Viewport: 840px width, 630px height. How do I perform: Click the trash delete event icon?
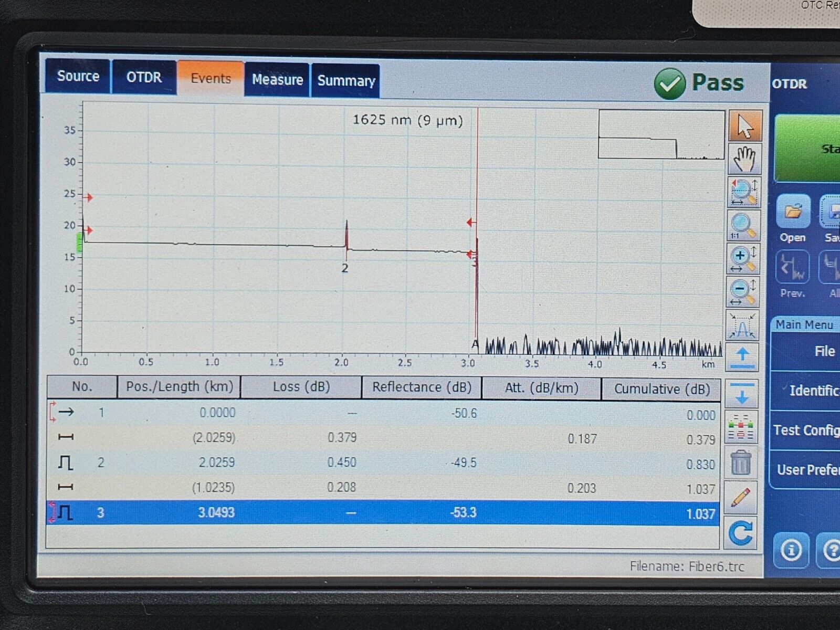[740, 463]
